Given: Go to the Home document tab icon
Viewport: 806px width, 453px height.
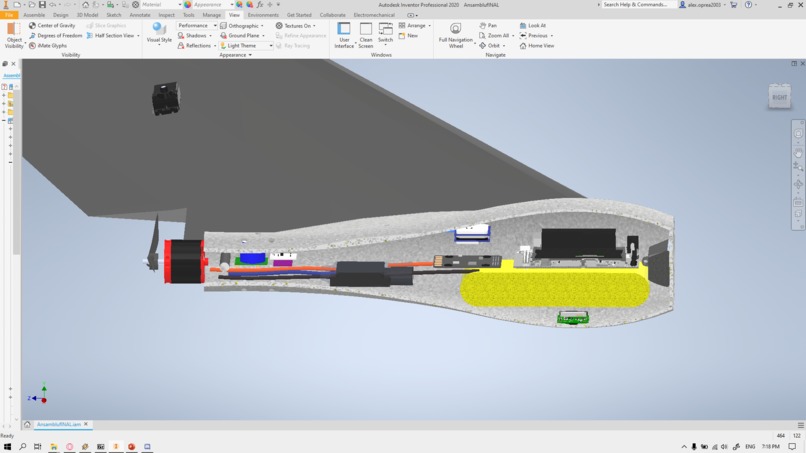Looking at the screenshot, I should click(27, 424).
